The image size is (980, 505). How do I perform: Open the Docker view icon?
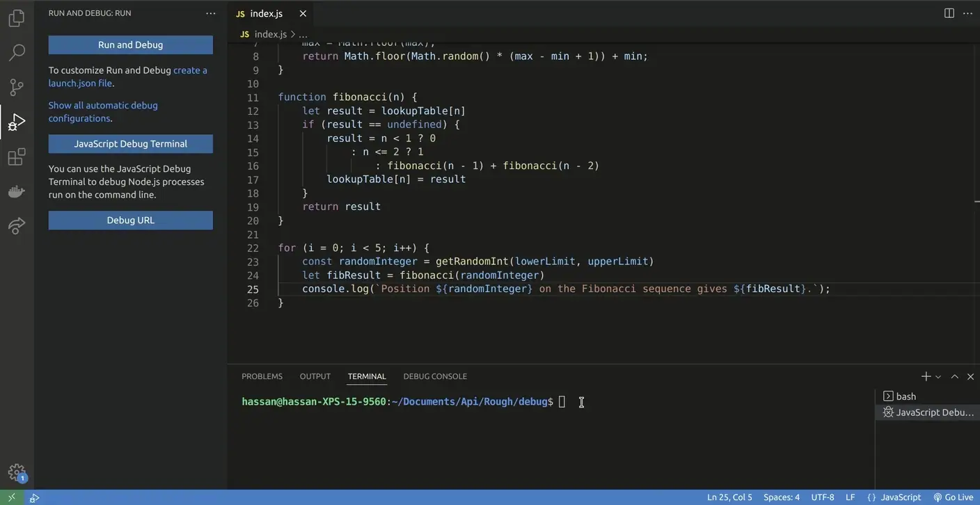click(17, 191)
